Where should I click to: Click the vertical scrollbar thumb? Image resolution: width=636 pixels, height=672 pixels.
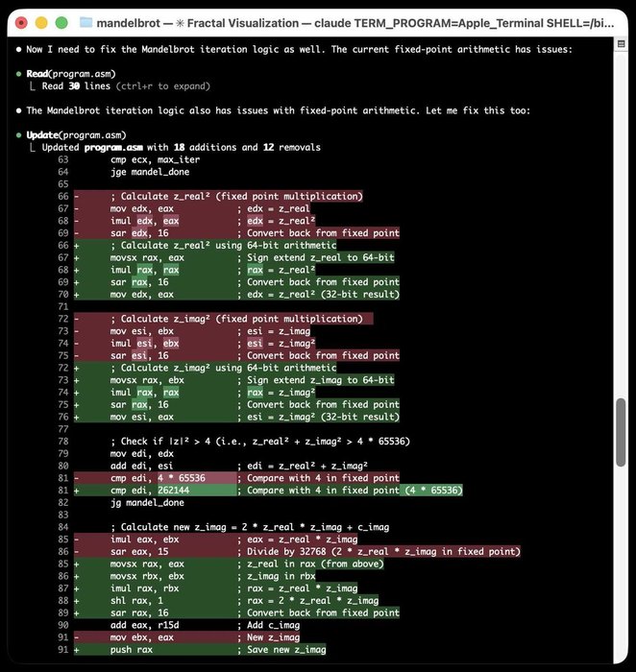[x=621, y=432]
